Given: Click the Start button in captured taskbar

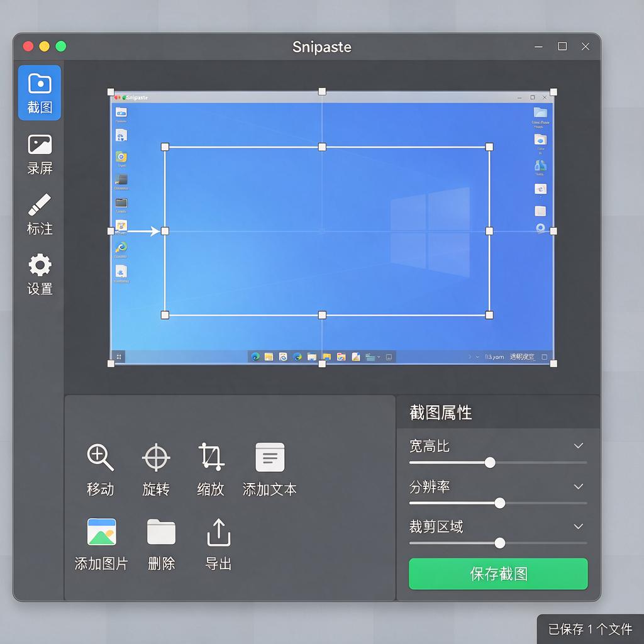Looking at the screenshot, I should (119, 357).
